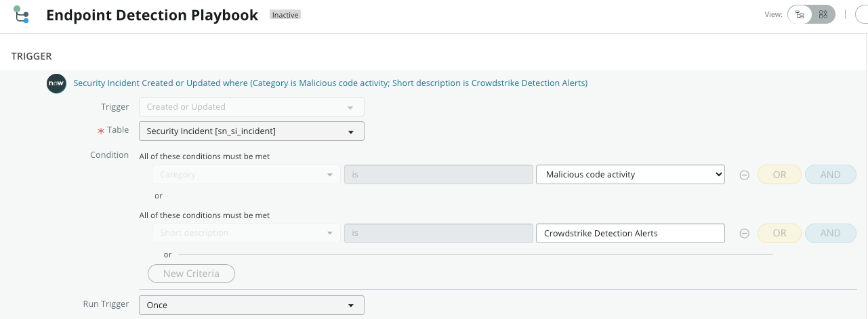The height and width of the screenshot is (319, 868).
Task: Click OR button on Category row
Action: pos(779,175)
